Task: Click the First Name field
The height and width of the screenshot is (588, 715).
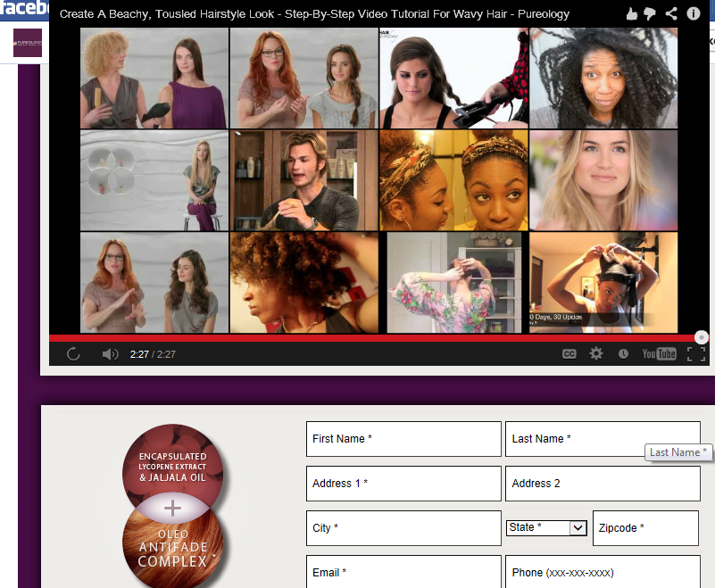Action: pos(403,439)
